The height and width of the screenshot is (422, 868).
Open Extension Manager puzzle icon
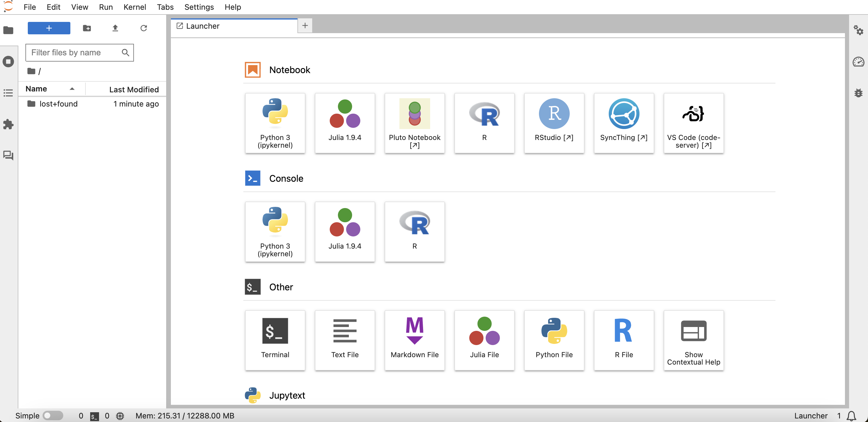(x=8, y=124)
